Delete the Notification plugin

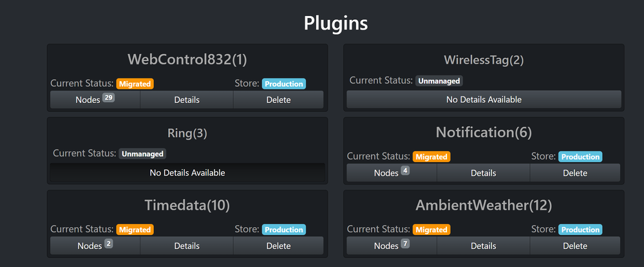point(575,172)
